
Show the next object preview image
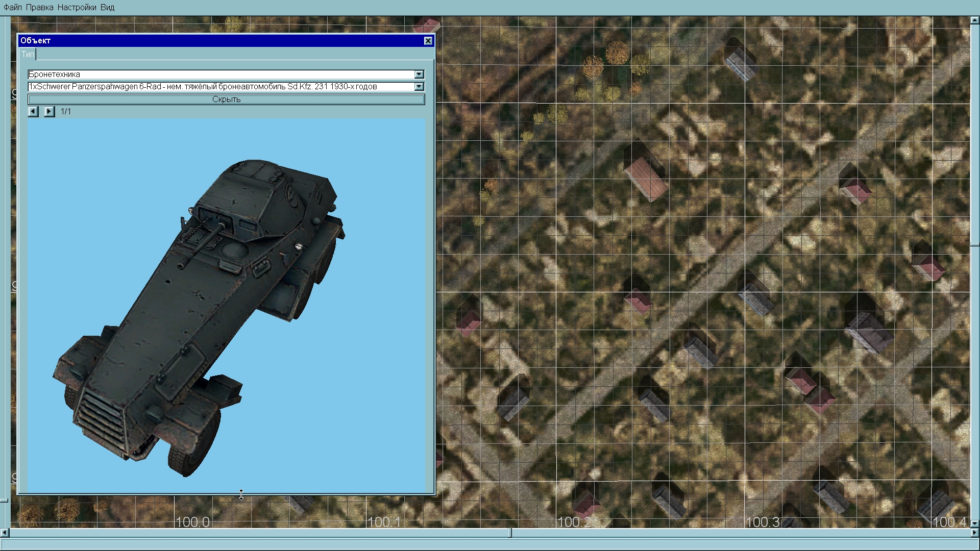49,111
